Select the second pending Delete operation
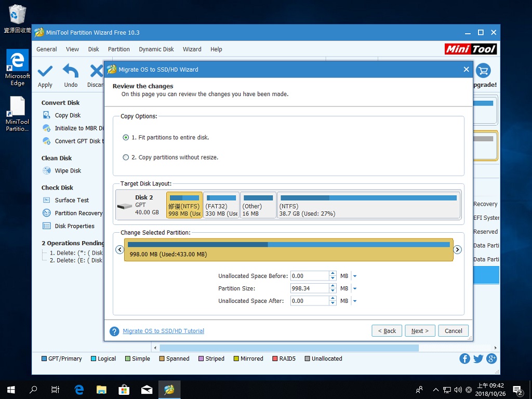The height and width of the screenshot is (399, 532). [76, 261]
